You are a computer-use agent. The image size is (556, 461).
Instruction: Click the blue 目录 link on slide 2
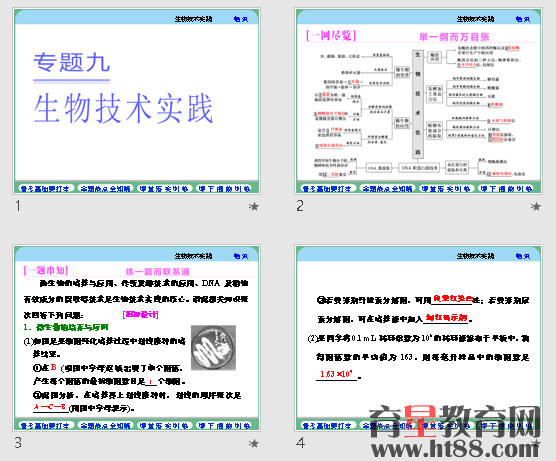click(x=523, y=19)
